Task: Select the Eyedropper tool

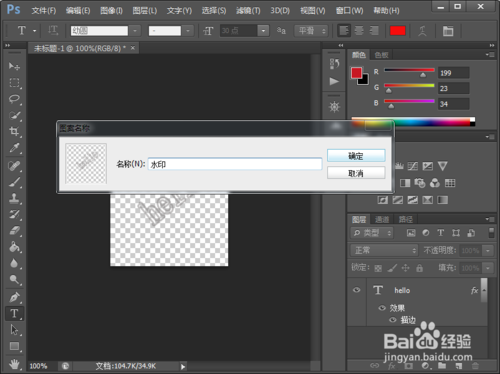Action: point(14,148)
